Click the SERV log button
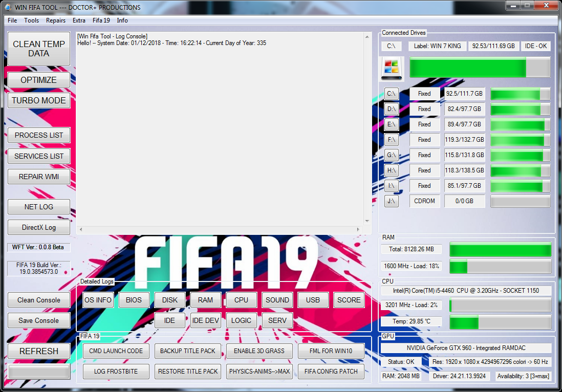The image size is (562, 392). [277, 320]
